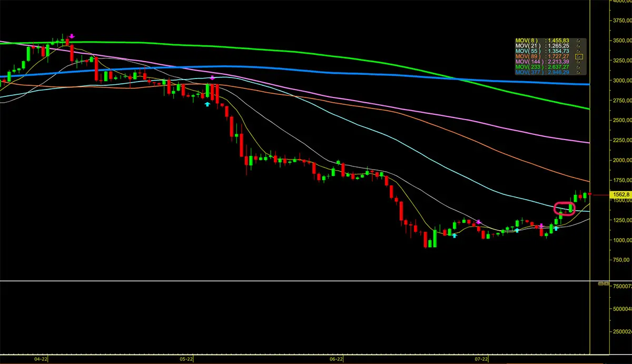Click the legend value 2.637,27
632x364 pixels.
coord(559,67)
